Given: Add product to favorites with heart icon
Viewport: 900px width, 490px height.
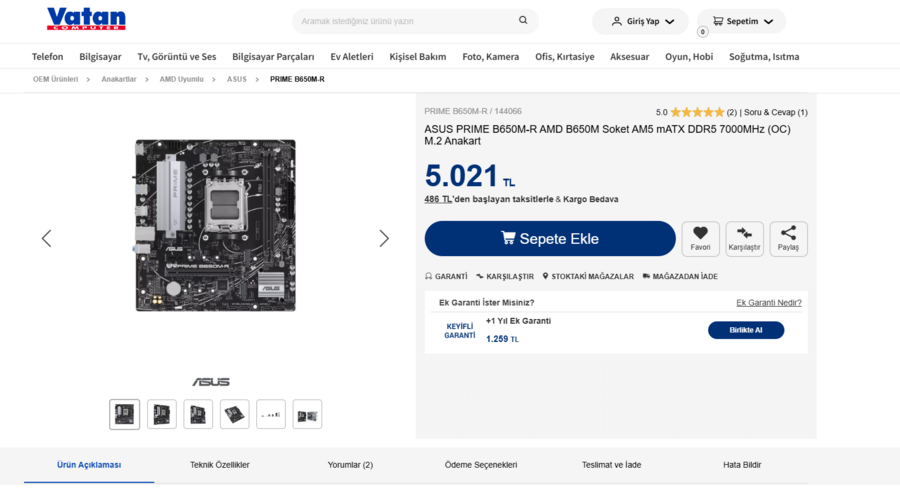Looking at the screenshot, I should 700,234.
